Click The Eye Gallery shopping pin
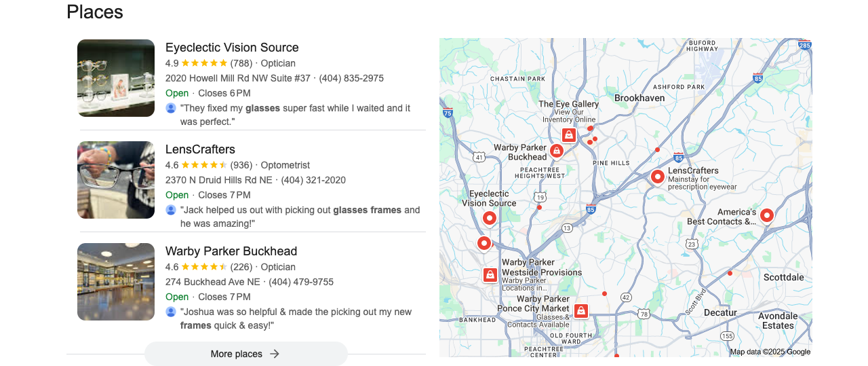868x366 pixels. [x=569, y=135]
